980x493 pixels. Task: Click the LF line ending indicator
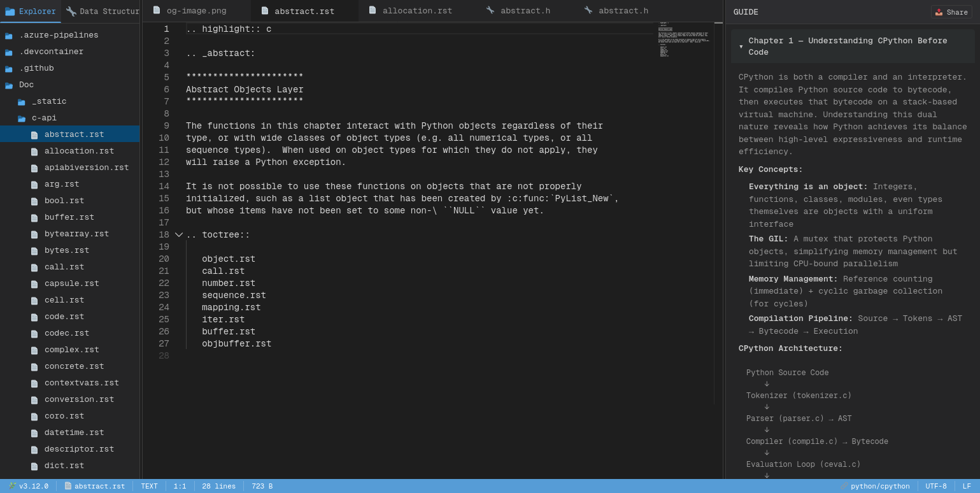[x=966, y=486]
